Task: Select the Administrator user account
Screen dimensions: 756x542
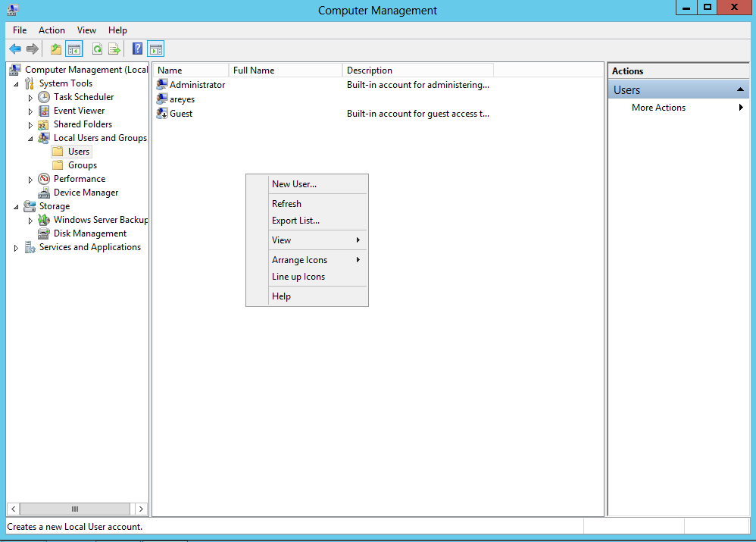Action: point(197,85)
